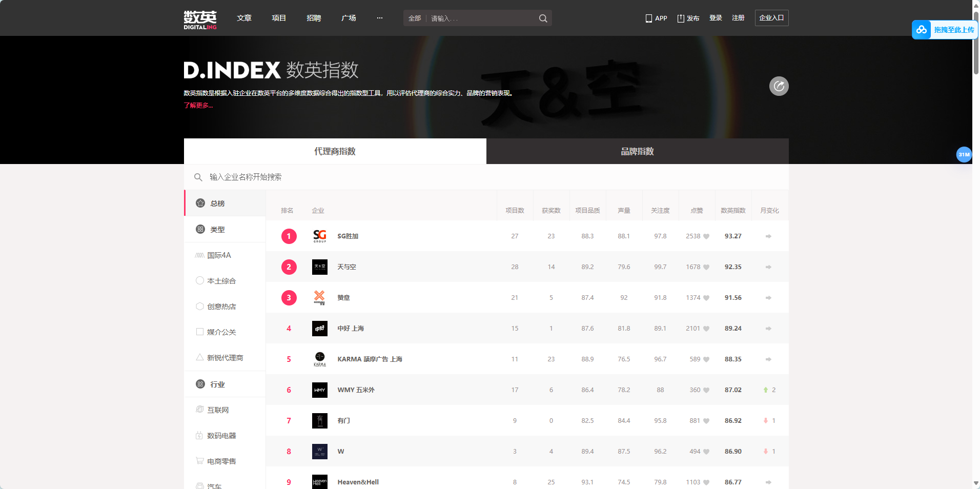980x489 pixels.
Task: Open the KARMA company logo
Action: [320, 359]
